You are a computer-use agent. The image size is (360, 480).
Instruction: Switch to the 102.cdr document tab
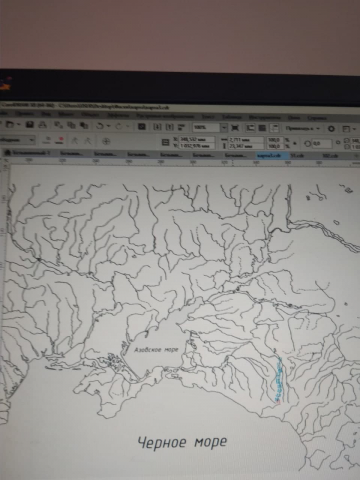330,156
